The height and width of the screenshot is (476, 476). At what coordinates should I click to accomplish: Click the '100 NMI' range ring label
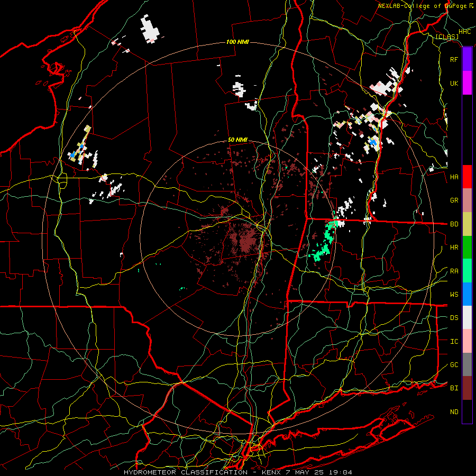237,42
